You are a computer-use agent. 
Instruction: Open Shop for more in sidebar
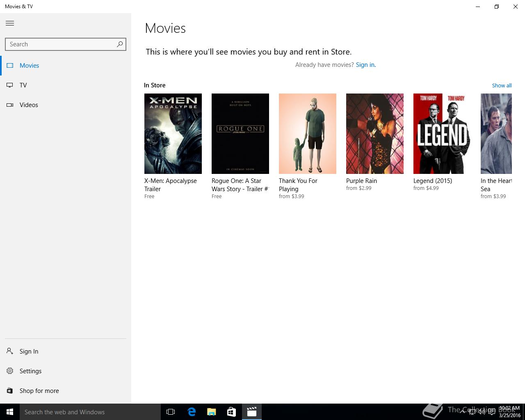[66, 391]
